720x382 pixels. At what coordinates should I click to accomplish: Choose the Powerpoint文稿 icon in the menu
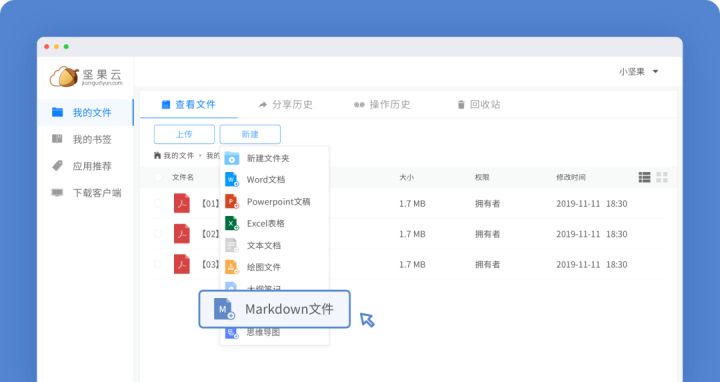pyautogui.click(x=232, y=202)
